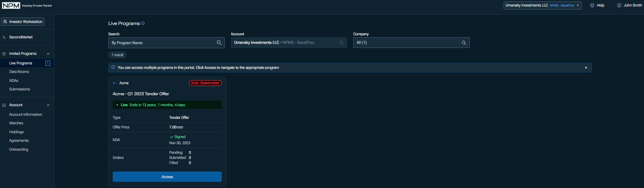Screen dimensions: 644x188
Task: Open NDAs in the sidebar
Action: point(14,80)
